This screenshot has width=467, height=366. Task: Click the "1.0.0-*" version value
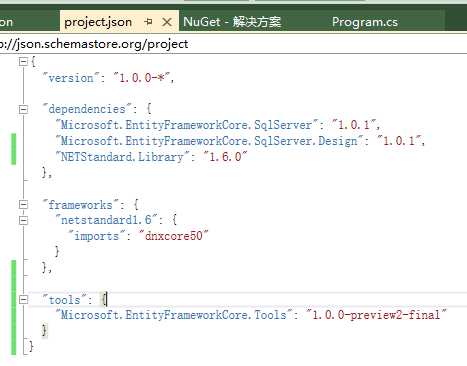142,78
